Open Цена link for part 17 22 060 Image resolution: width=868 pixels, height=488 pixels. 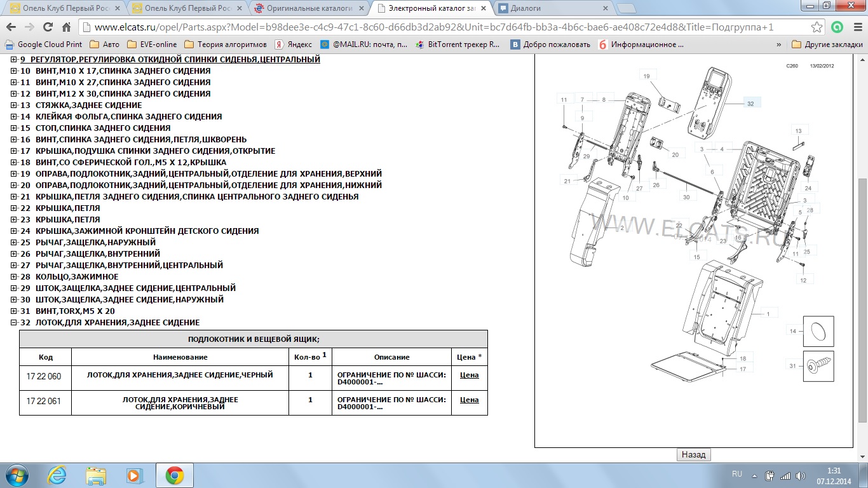pyautogui.click(x=469, y=375)
